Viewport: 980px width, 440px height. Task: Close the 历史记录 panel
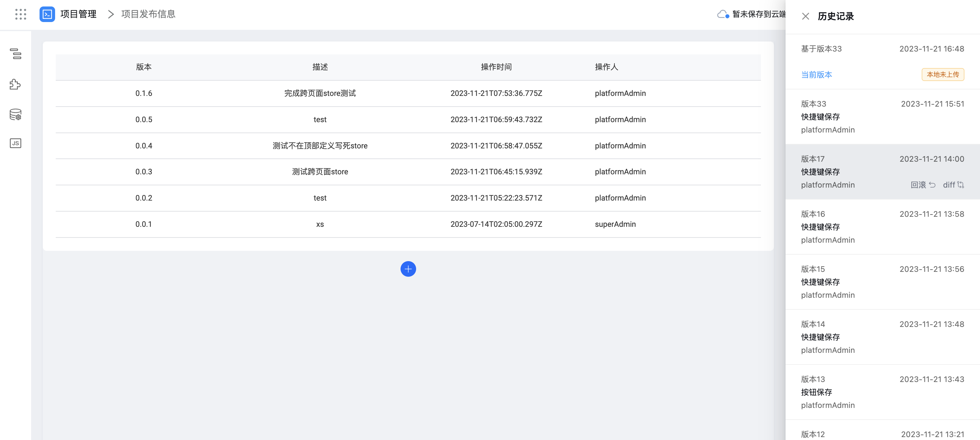click(x=805, y=16)
